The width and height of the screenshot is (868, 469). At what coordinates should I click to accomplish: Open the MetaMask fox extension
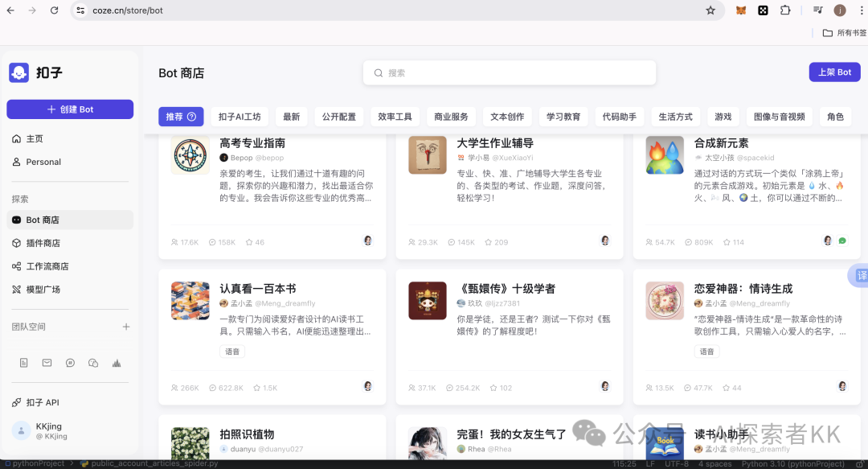click(741, 10)
